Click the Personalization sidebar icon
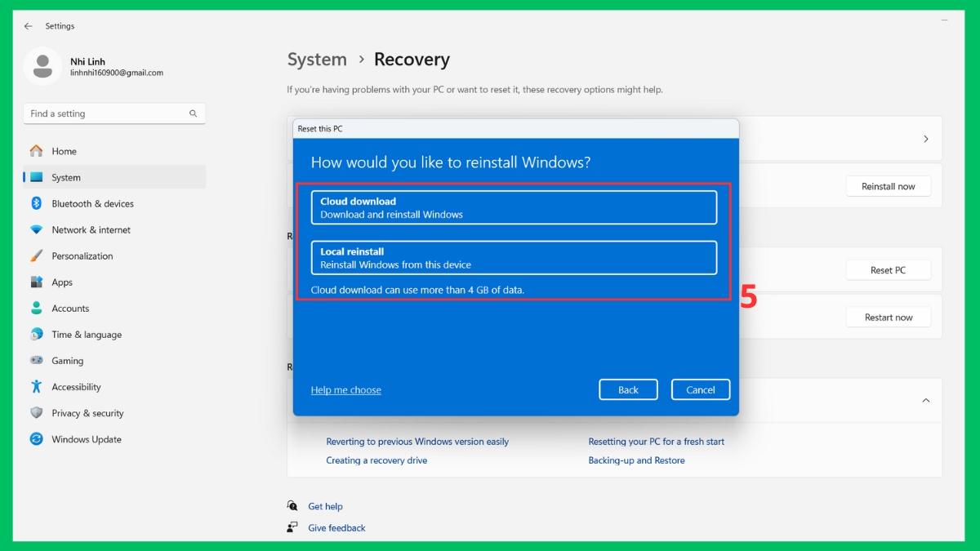This screenshot has width=980, height=551. pos(37,256)
